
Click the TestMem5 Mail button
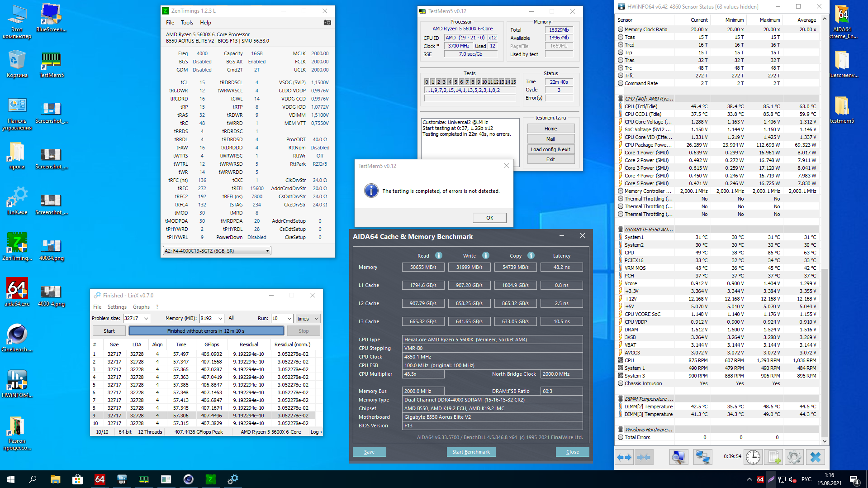click(x=550, y=139)
